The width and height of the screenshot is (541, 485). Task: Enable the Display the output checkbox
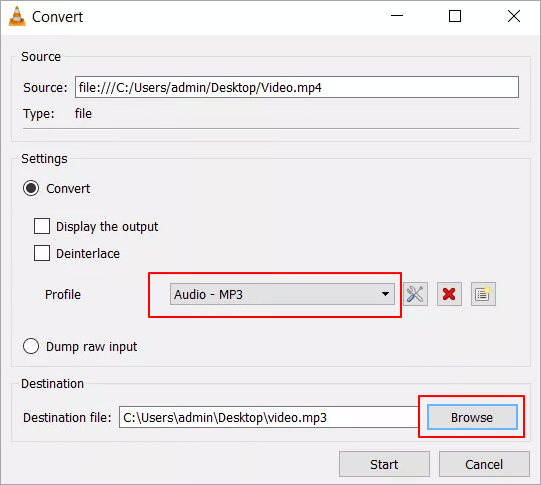[42, 226]
